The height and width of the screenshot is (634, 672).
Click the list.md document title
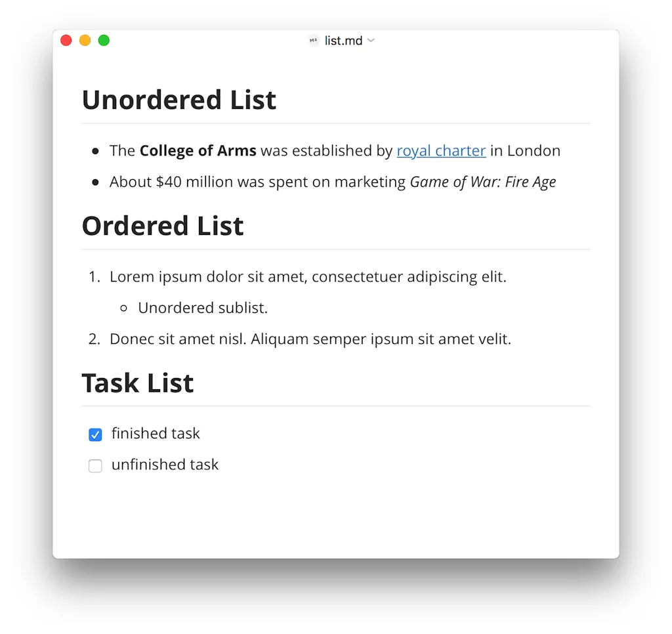coord(343,41)
